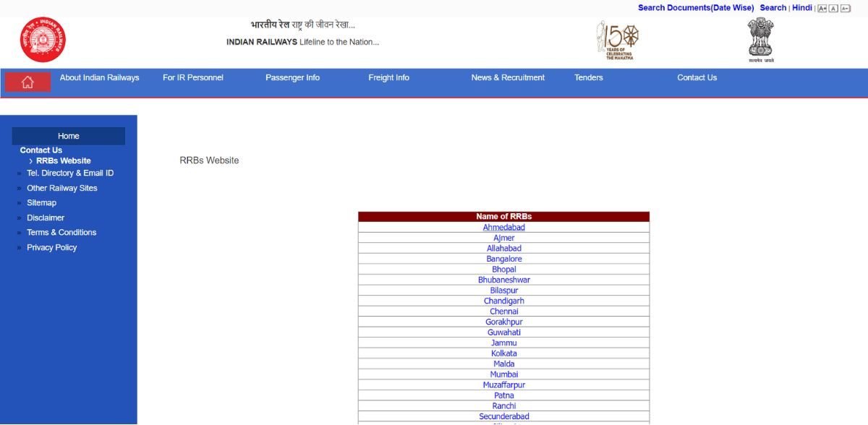868x425 pixels.
Task: Open the Chandigarh RRB link
Action: [504, 301]
